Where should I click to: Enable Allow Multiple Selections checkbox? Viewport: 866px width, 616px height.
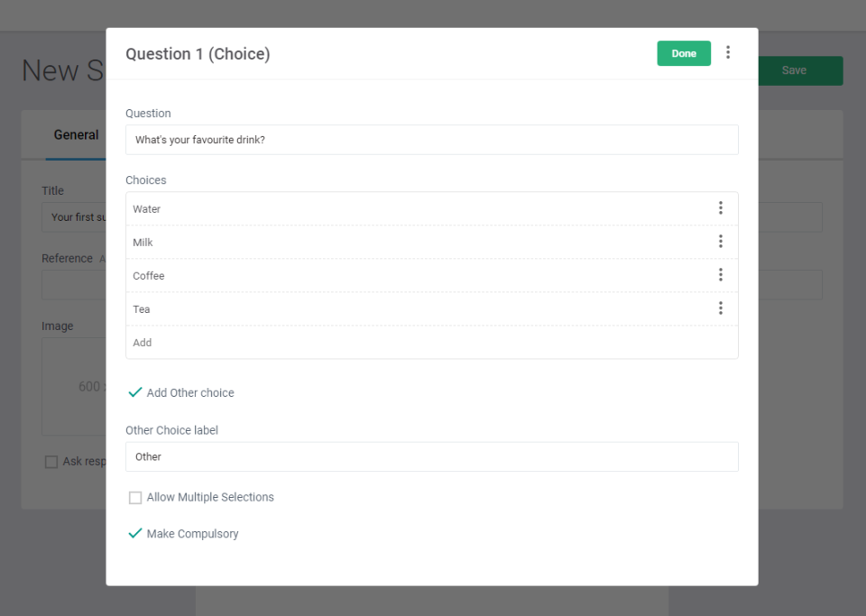coord(135,497)
